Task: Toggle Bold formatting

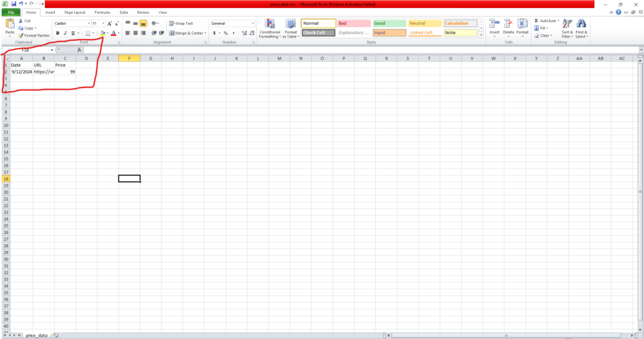Action: point(57,33)
